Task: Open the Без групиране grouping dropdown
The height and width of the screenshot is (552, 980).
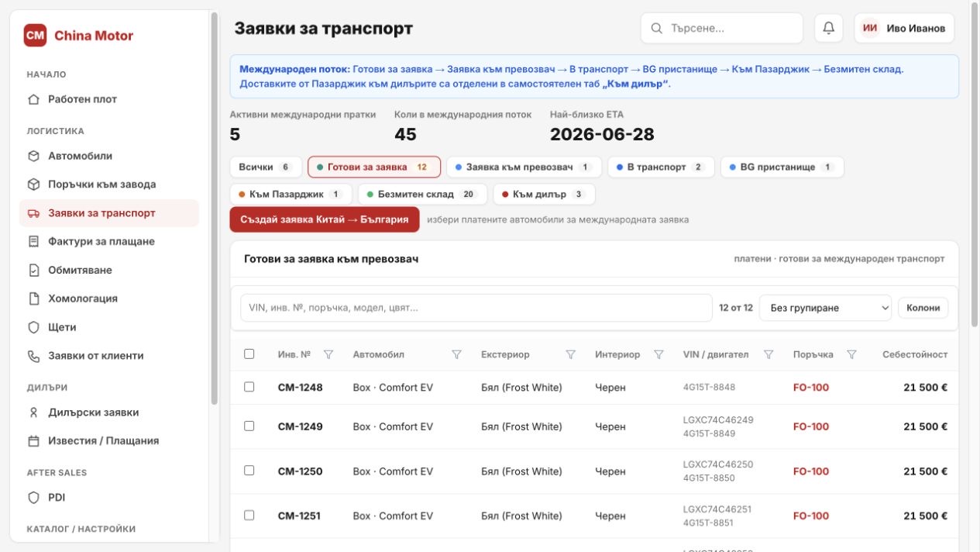Action: point(825,308)
